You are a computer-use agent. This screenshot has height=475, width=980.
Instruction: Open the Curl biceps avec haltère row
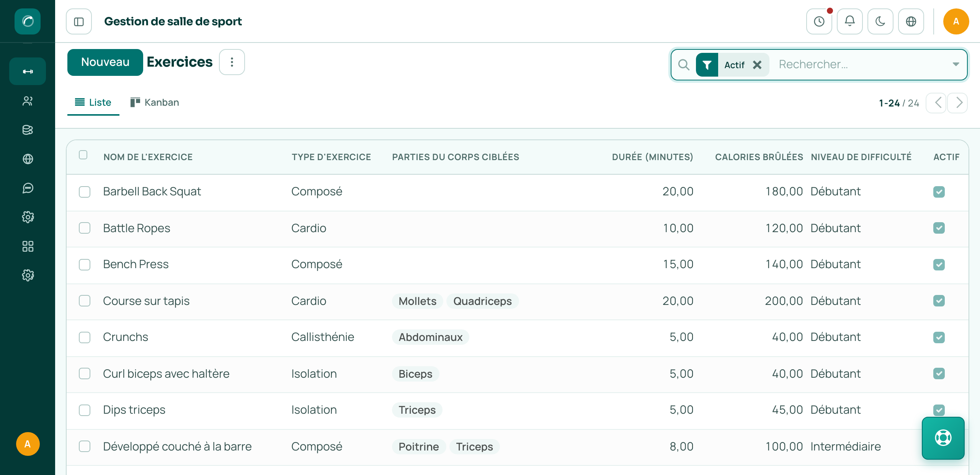tap(518, 374)
